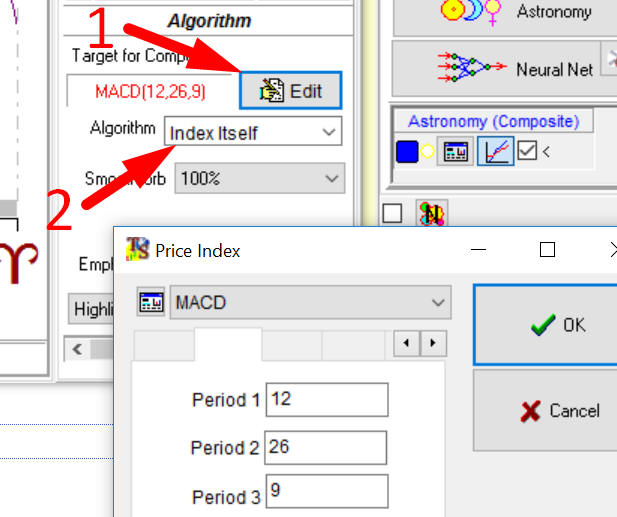The image size is (617, 517).
Task: Uncheck the Astronomy Composite checkbox
Action: 528,152
